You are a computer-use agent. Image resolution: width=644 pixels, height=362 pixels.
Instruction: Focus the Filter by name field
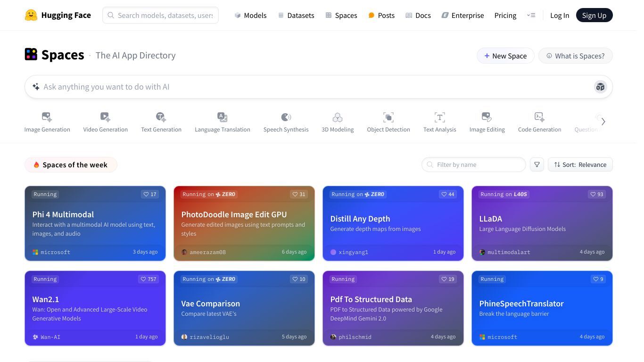[x=473, y=165]
